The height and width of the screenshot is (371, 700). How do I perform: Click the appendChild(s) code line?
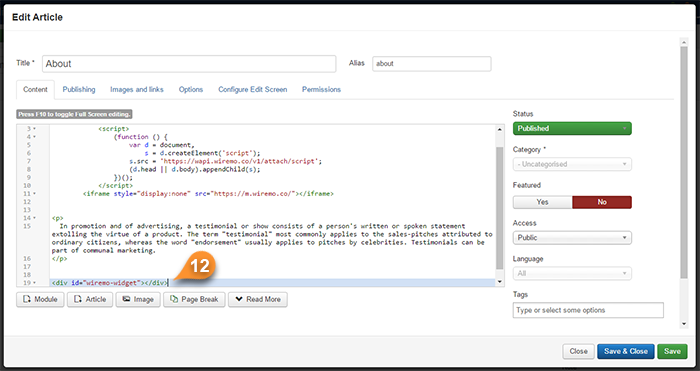coord(195,170)
